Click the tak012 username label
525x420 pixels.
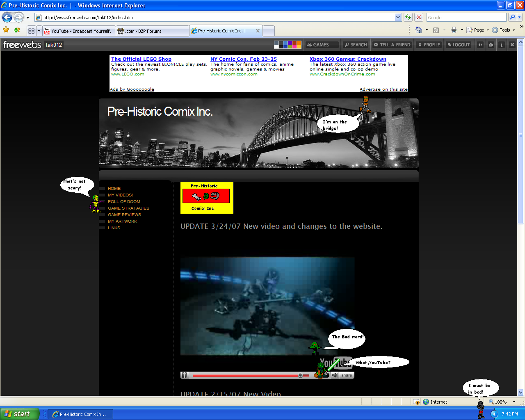(x=54, y=45)
